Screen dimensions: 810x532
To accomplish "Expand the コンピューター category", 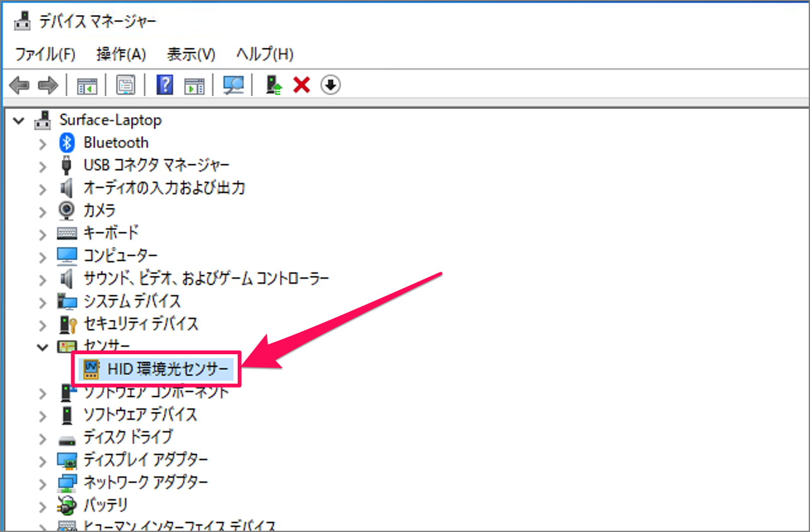I will click(42, 257).
